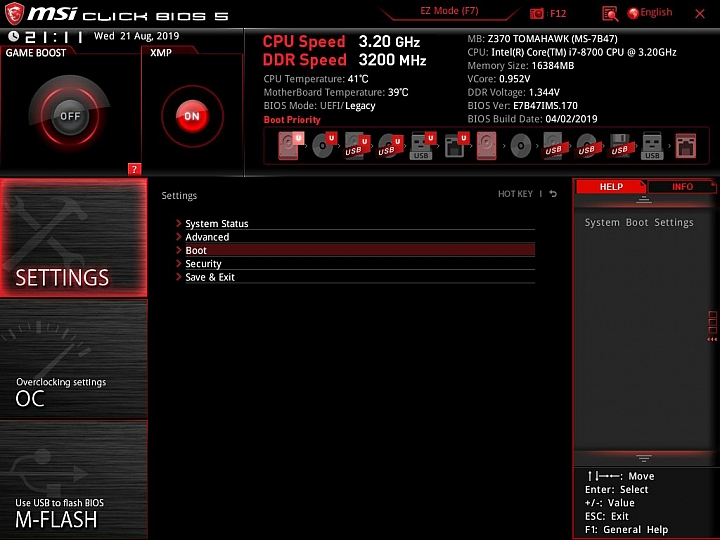Click the screenshot F12 camera icon
Viewport: 720px width, 540px height.
pyautogui.click(x=536, y=14)
